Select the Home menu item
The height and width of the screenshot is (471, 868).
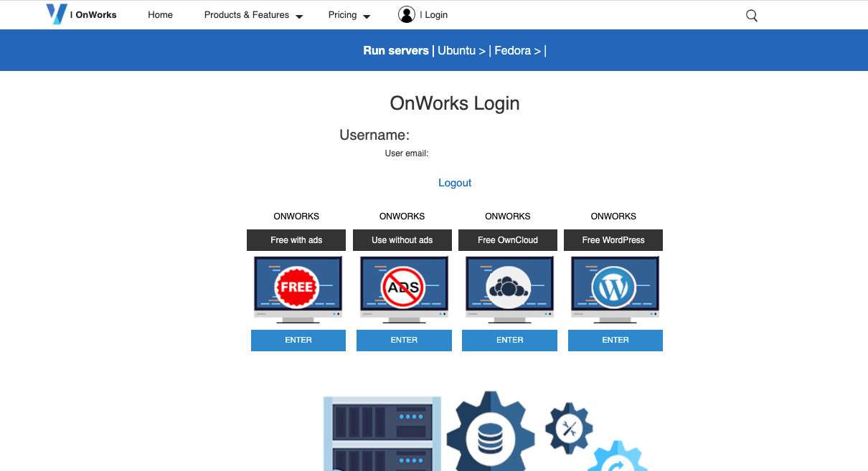pos(160,14)
